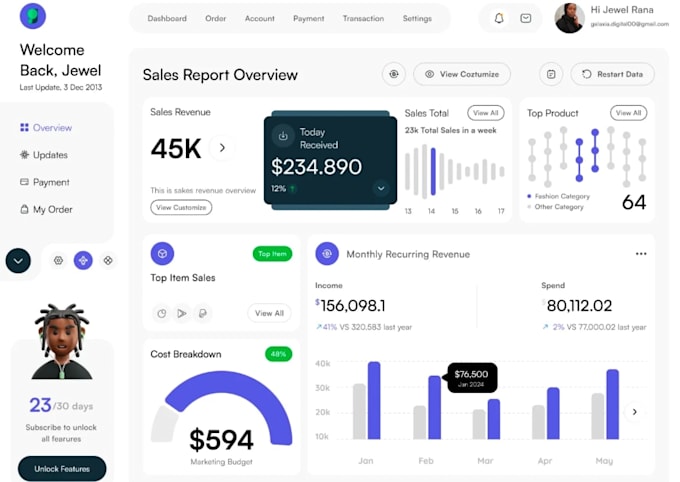
Task: Select the purple compass icon in sidebar
Action: point(83,260)
